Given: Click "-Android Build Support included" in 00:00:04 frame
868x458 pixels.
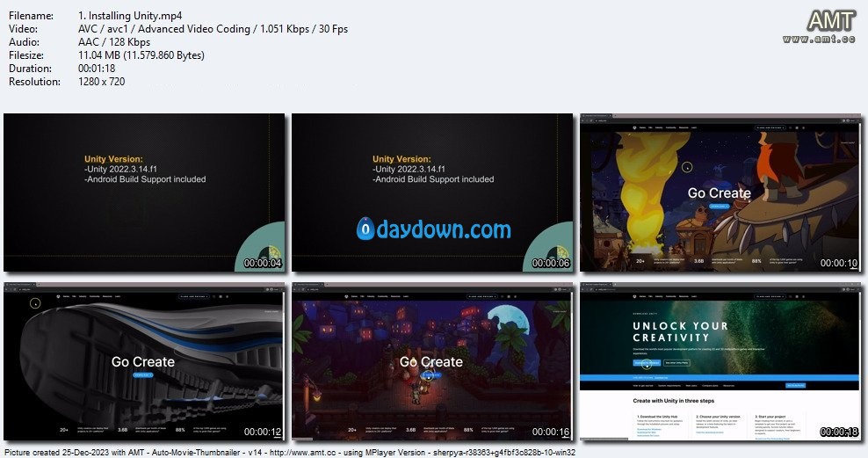Looking at the screenshot, I should coord(145,178).
